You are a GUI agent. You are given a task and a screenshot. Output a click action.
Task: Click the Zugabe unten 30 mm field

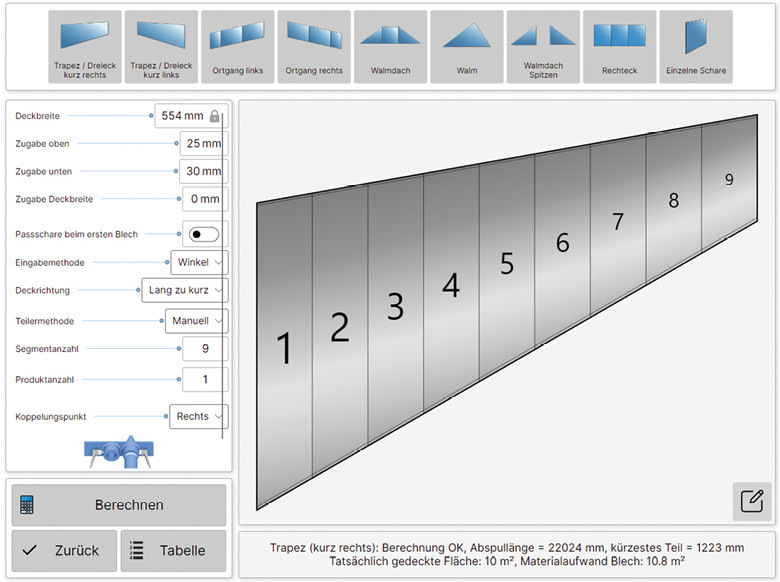coord(203,171)
